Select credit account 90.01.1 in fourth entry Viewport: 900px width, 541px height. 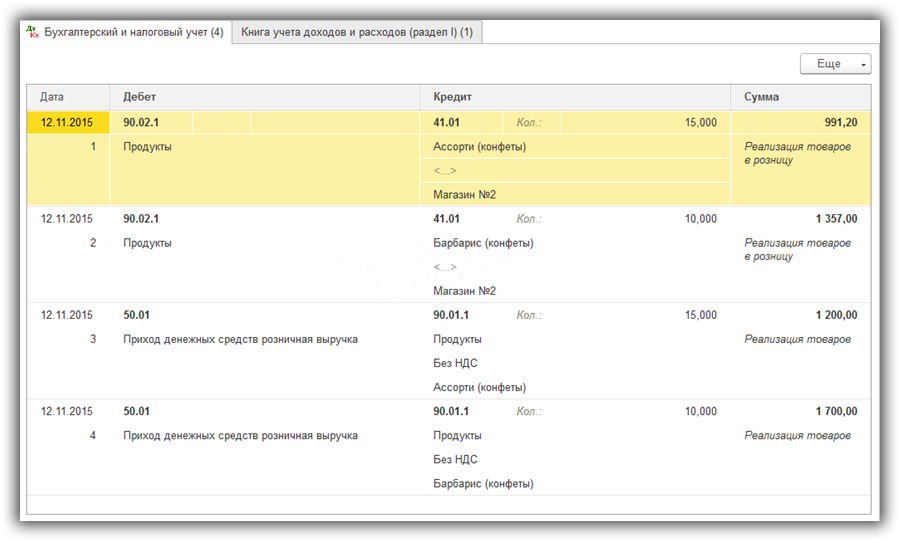[451, 411]
